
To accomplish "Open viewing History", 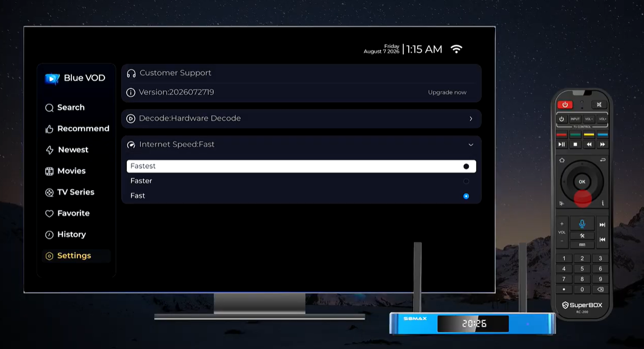I will (65, 235).
